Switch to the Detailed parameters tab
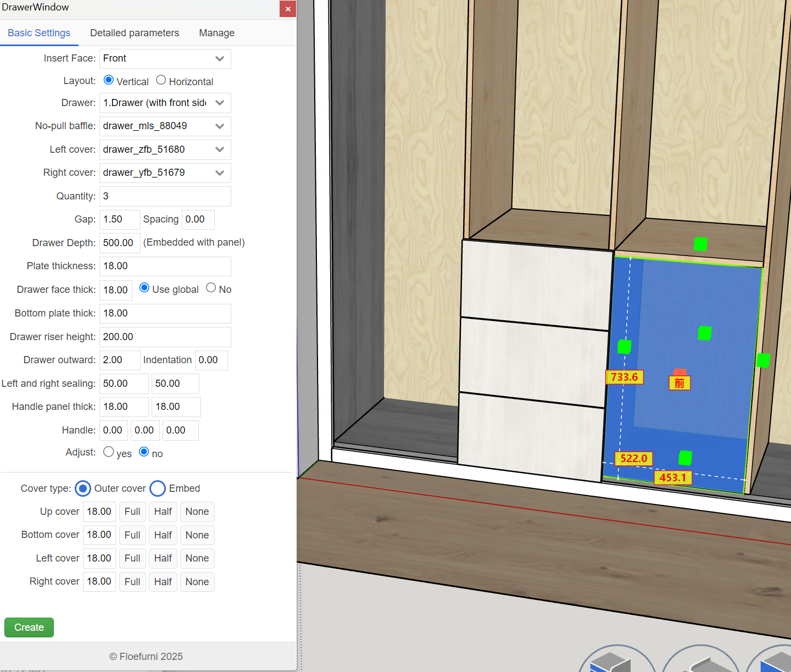The image size is (791, 672). click(x=135, y=33)
